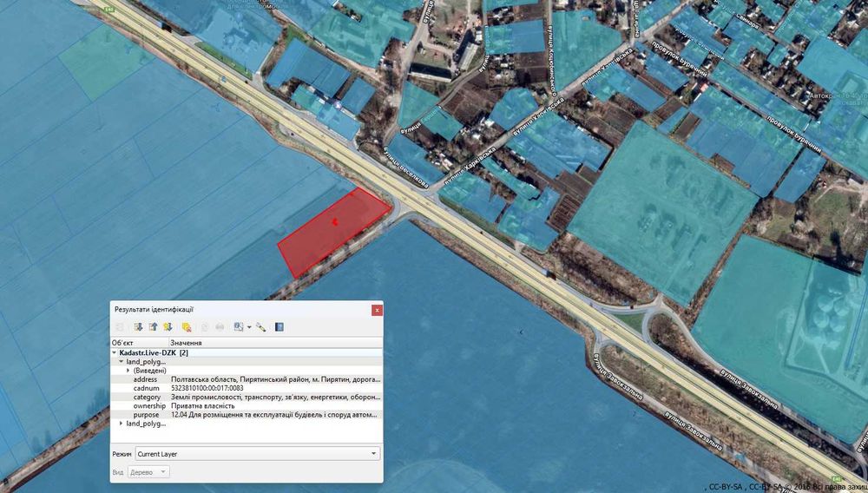Image resolution: width=868 pixels, height=493 pixels.
Task: Click the Print Response icon
Action: click(220, 327)
